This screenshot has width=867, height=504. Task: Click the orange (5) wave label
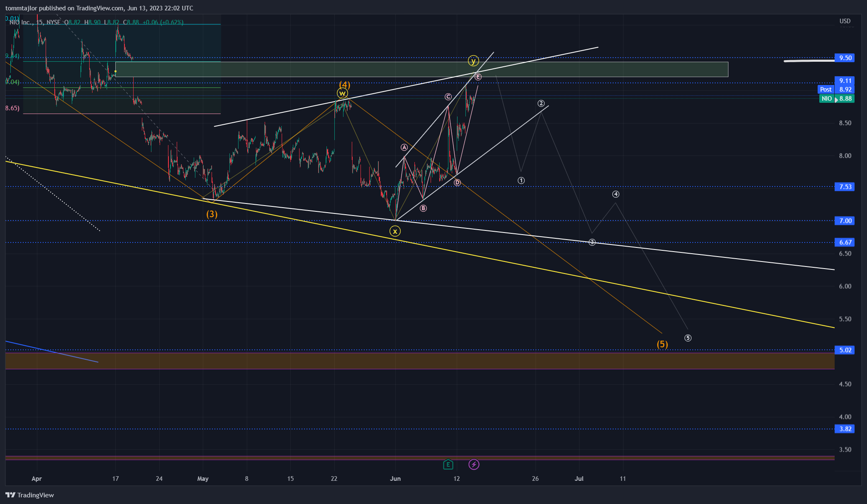click(x=662, y=344)
